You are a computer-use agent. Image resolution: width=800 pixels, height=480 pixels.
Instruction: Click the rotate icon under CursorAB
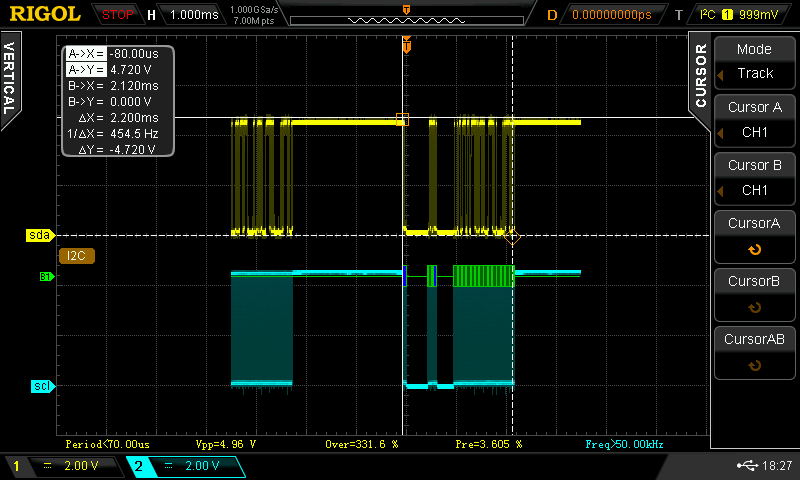[x=755, y=366]
